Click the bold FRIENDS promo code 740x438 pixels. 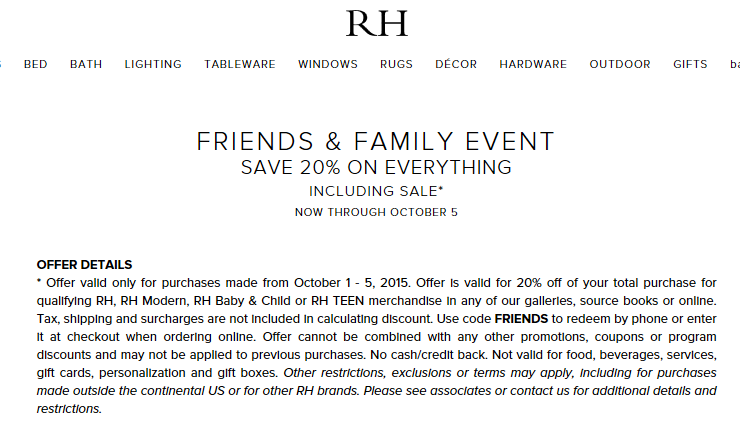521,319
